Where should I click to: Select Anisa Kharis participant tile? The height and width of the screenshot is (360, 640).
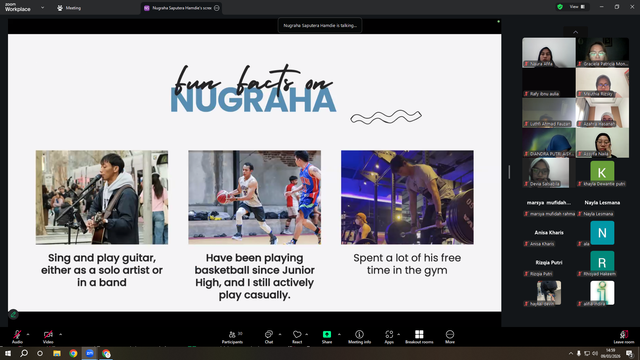click(x=549, y=233)
